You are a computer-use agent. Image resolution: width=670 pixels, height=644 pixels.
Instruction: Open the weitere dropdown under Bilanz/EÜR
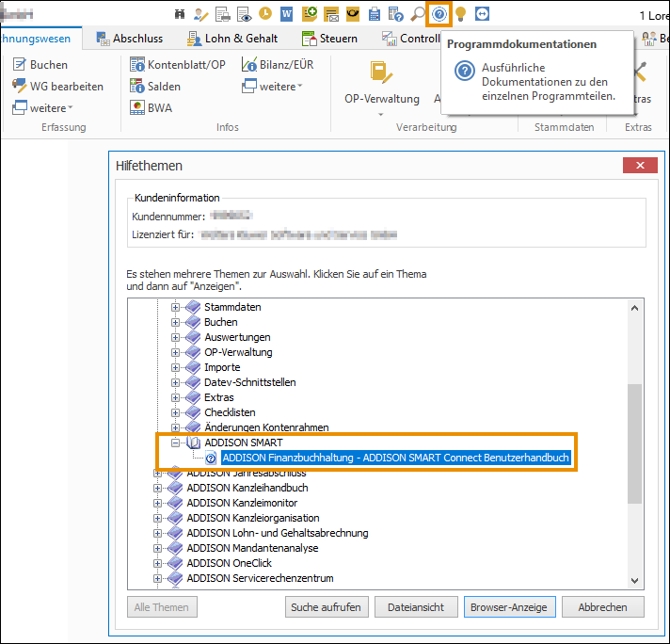tap(272, 87)
